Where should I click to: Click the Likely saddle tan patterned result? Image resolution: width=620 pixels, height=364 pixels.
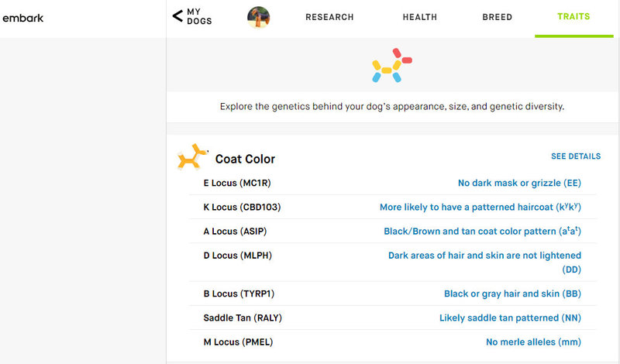(510, 318)
